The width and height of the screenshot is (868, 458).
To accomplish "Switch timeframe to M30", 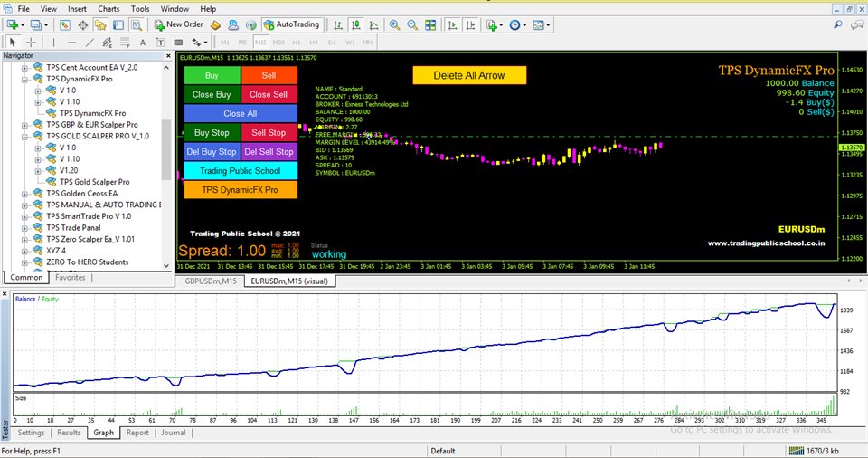I will coord(278,43).
